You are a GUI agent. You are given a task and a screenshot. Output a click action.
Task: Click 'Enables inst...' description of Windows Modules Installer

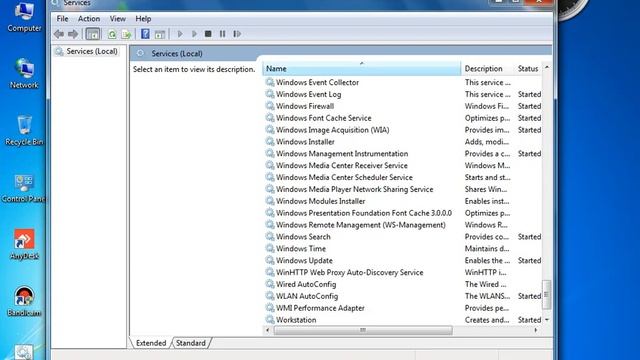[487, 201]
